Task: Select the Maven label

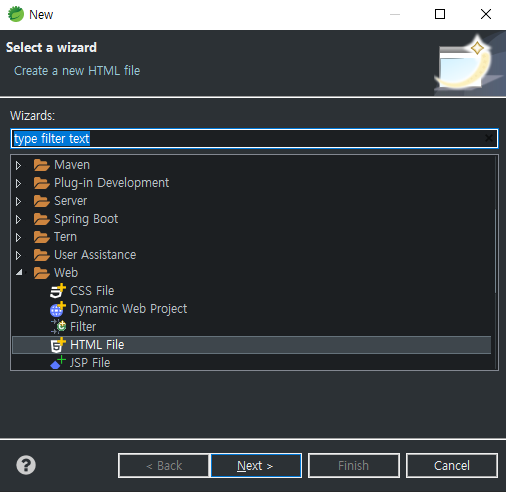Action: pos(72,165)
